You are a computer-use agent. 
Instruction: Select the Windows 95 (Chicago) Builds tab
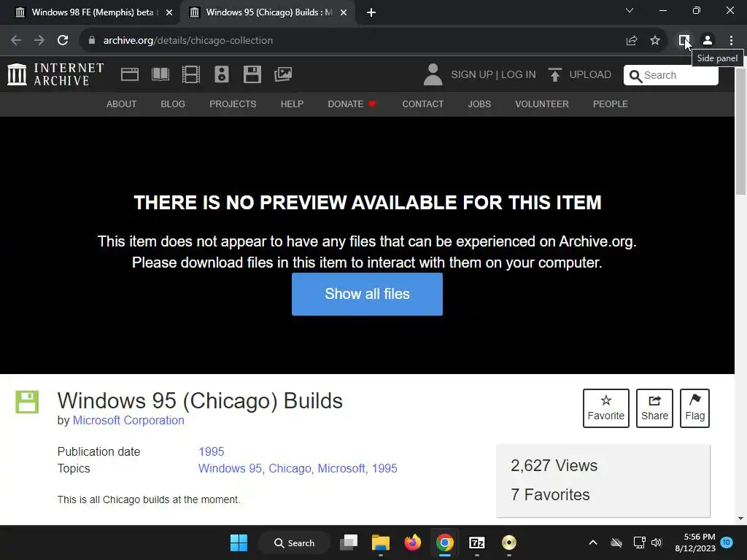(x=268, y=12)
